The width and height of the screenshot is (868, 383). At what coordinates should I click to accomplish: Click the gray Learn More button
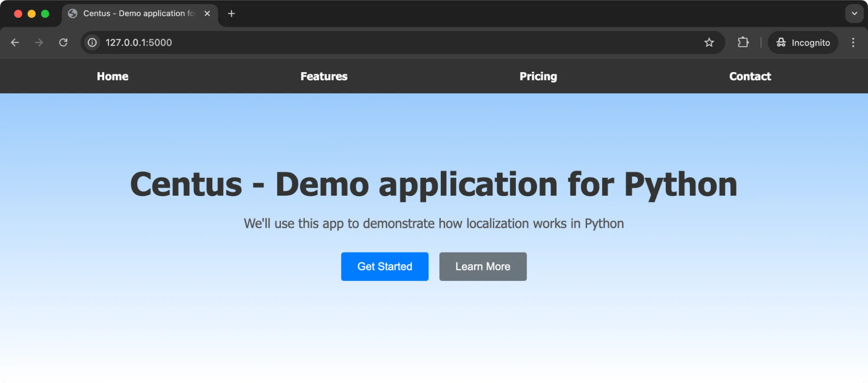483,266
